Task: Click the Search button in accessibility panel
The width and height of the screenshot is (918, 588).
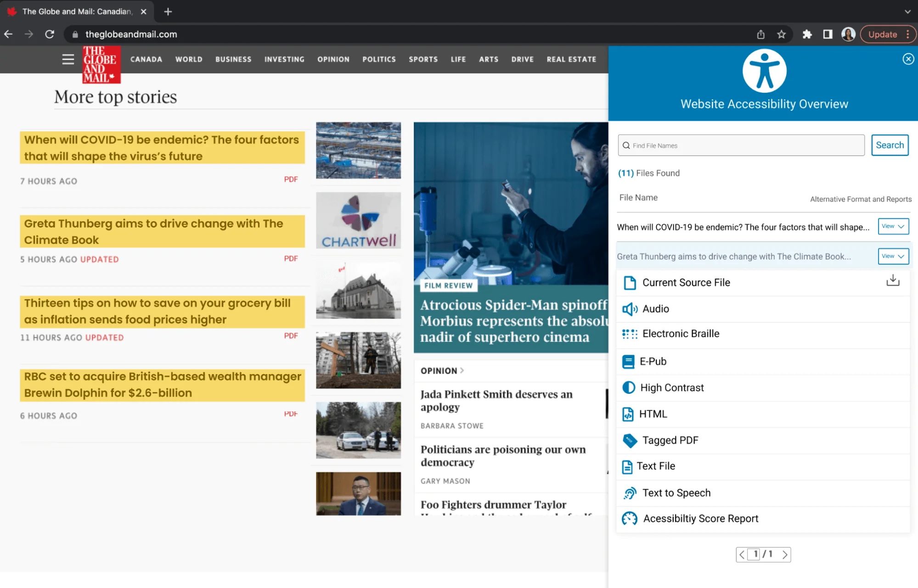Action: tap(890, 145)
